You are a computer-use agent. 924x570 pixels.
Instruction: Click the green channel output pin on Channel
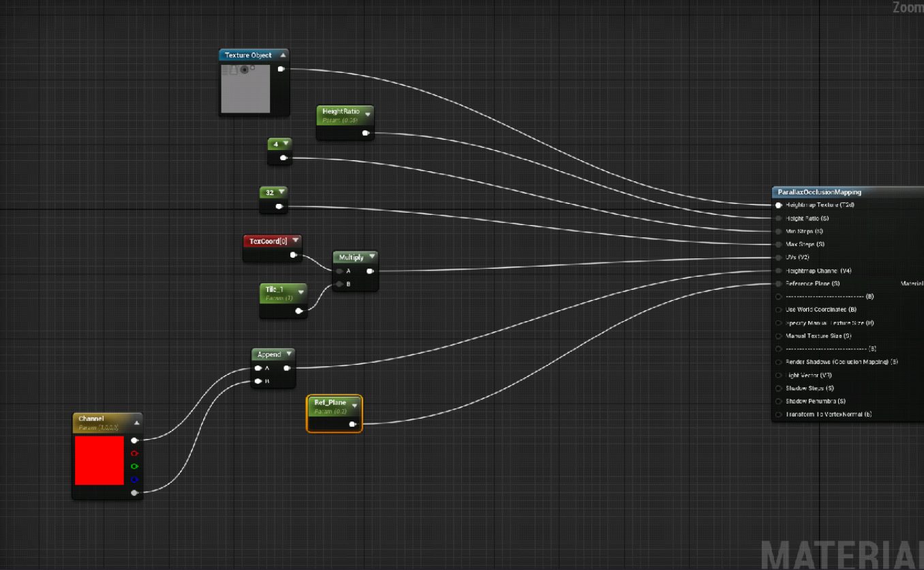coord(134,466)
